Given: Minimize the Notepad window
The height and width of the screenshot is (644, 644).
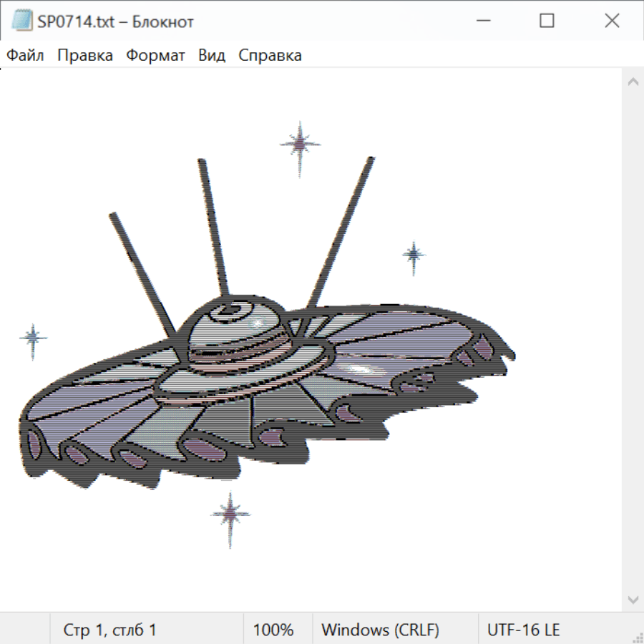Looking at the screenshot, I should [481, 21].
